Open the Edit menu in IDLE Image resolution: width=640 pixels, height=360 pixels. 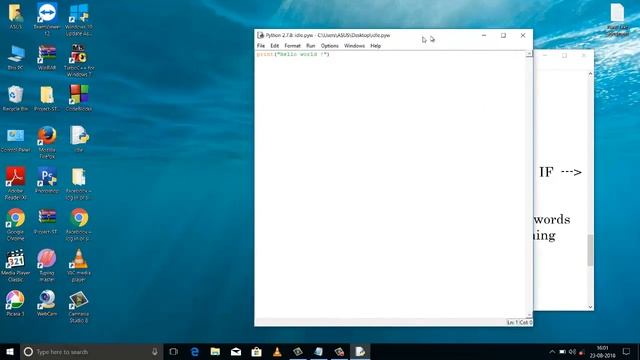[275, 46]
